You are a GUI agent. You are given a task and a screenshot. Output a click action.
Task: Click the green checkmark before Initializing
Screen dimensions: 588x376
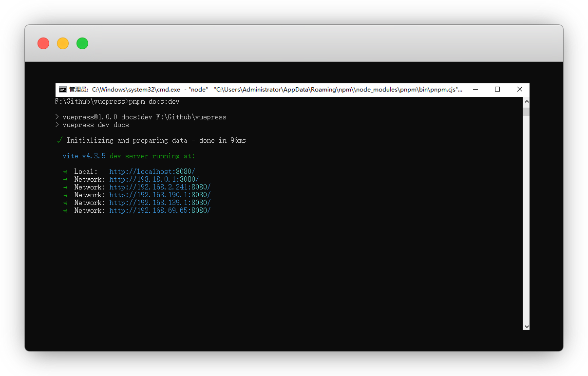point(59,140)
